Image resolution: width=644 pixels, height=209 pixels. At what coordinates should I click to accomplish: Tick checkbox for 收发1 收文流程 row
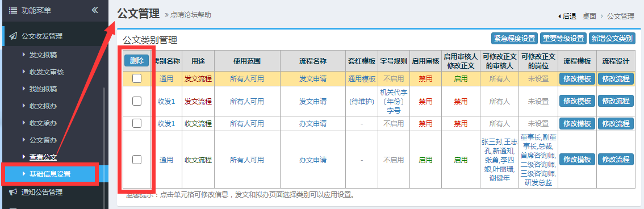[x=137, y=123]
